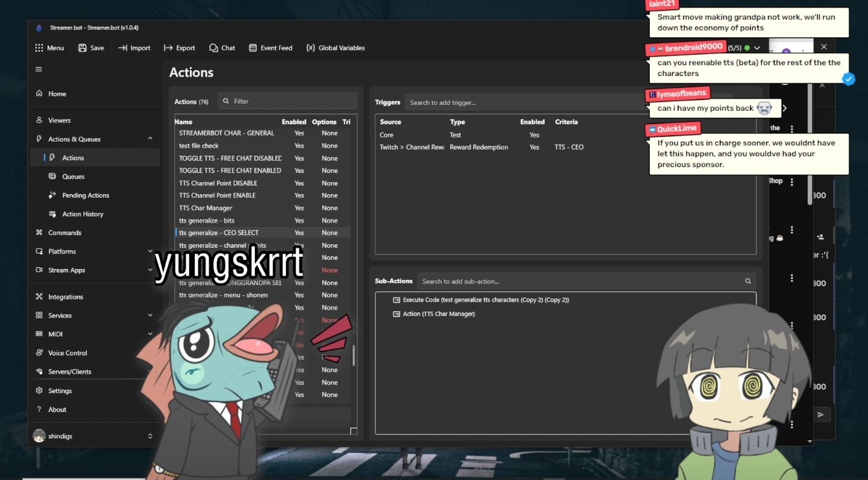The image size is (868, 480).
Task: Select Actions in the sidebar submenu
Action: [95, 157]
